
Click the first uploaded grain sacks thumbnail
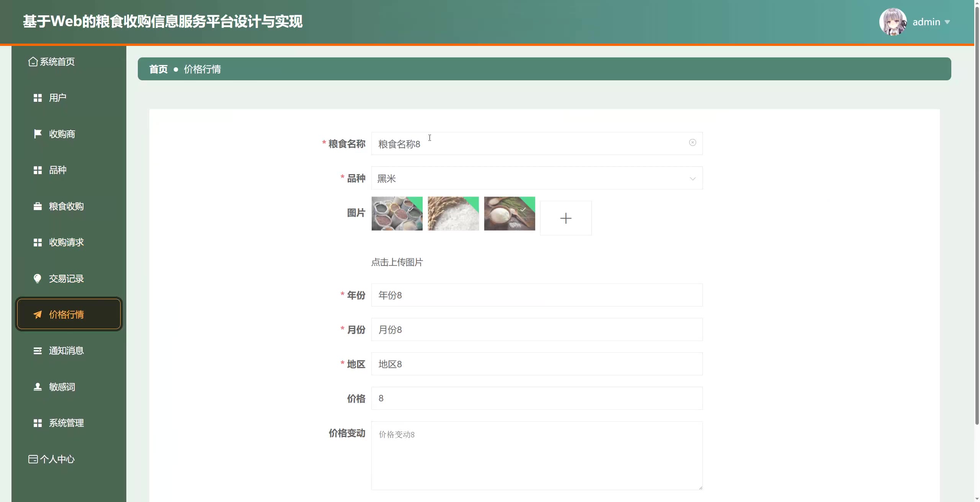point(397,214)
